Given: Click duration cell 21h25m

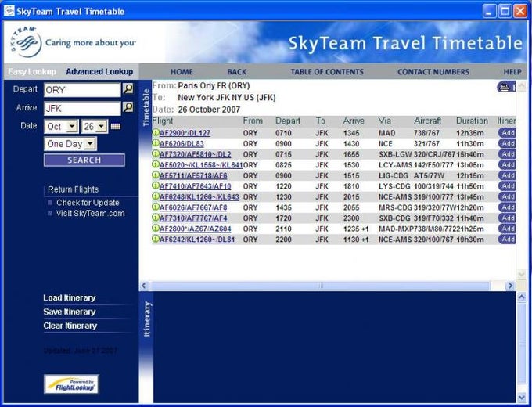Looking at the screenshot, I should coord(470,229).
